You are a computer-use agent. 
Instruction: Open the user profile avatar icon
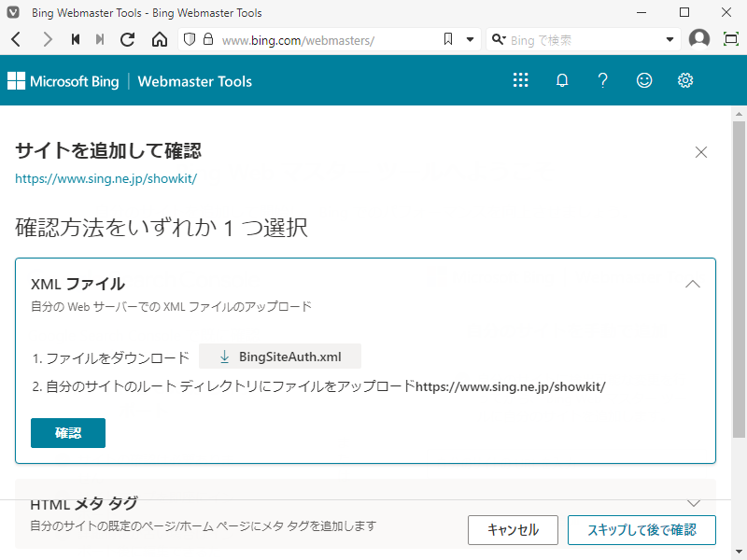click(x=699, y=39)
